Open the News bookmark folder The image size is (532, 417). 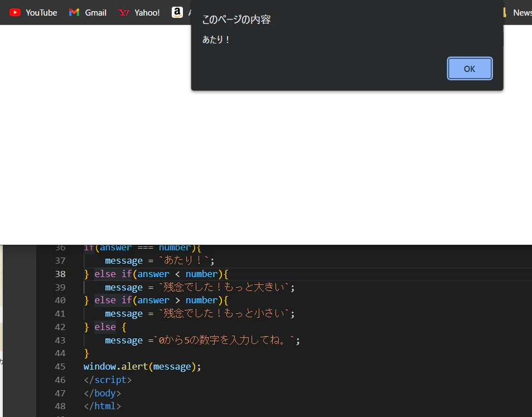coord(518,13)
